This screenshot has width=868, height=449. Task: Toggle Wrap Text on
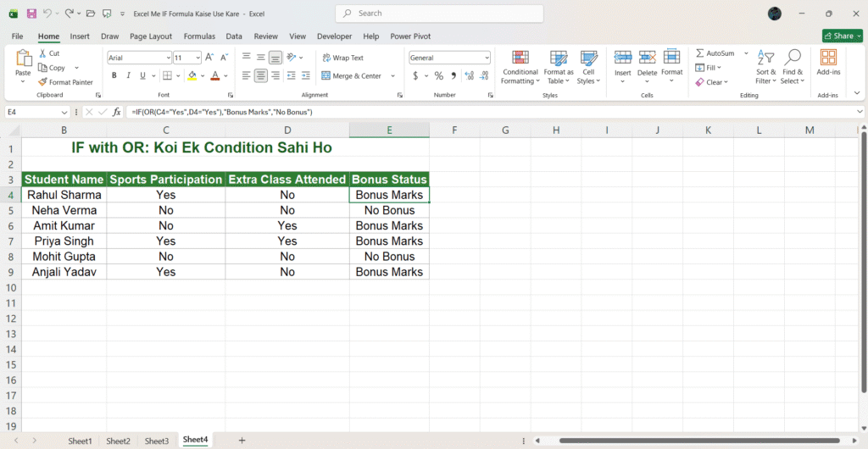click(x=342, y=58)
